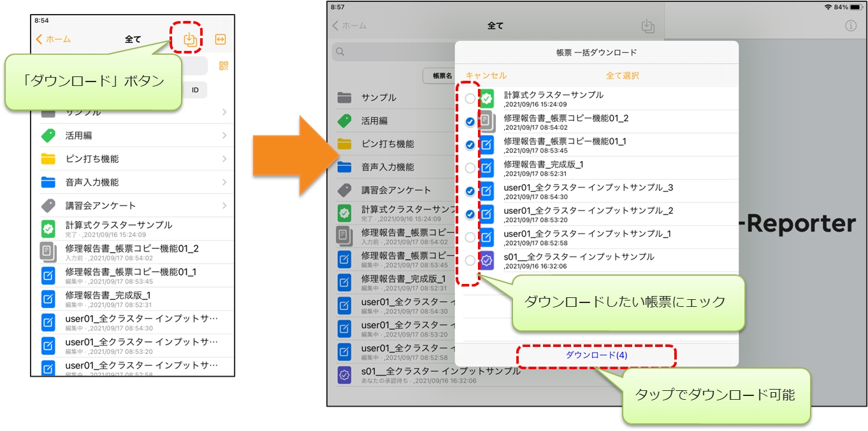Tap the download icon on the phone screen
868x431 pixels.
tap(189, 39)
